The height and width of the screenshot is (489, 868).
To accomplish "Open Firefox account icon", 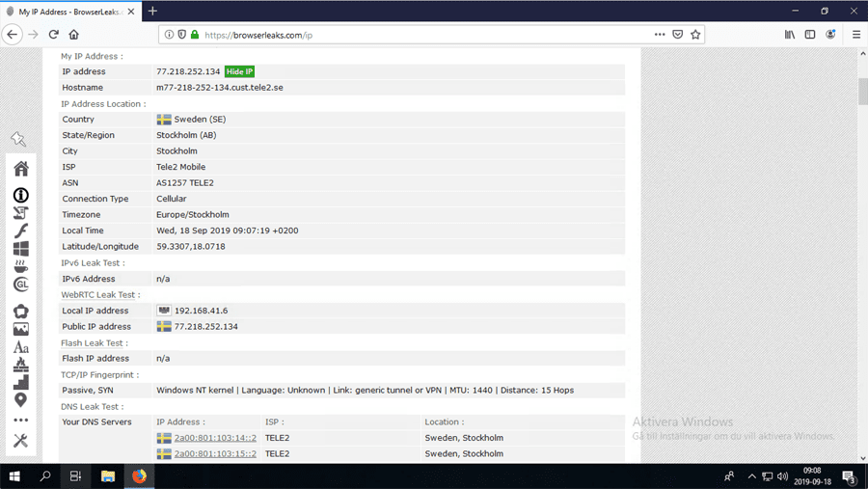I will 830,35.
